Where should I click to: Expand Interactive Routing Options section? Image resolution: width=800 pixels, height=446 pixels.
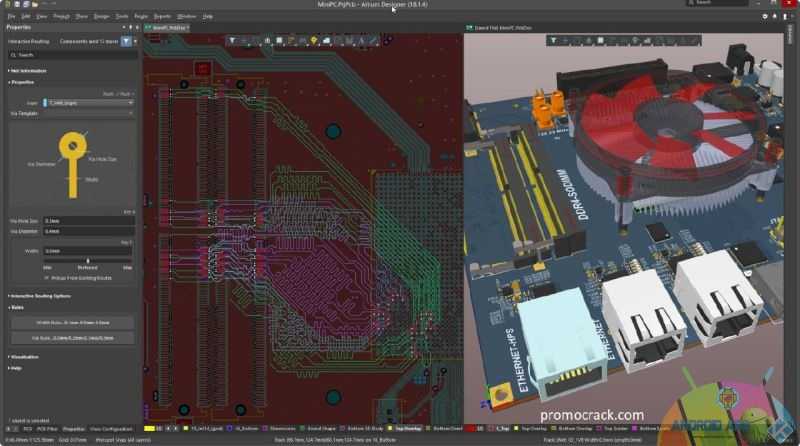(40, 296)
